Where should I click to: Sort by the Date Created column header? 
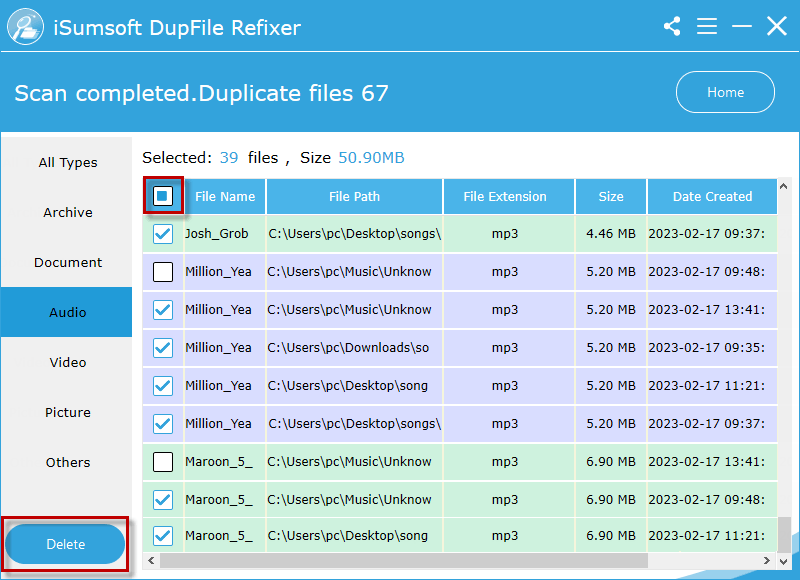(712, 196)
